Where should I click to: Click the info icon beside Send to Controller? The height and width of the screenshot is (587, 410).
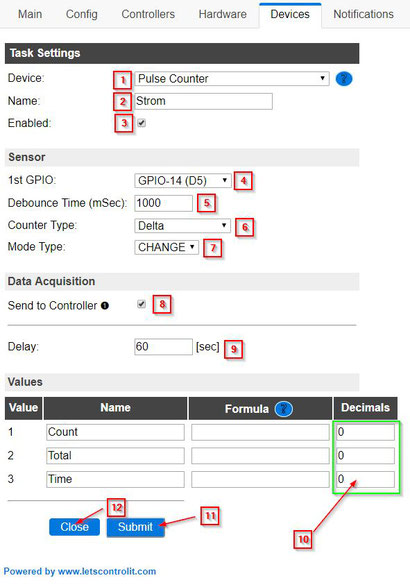point(105,306)
